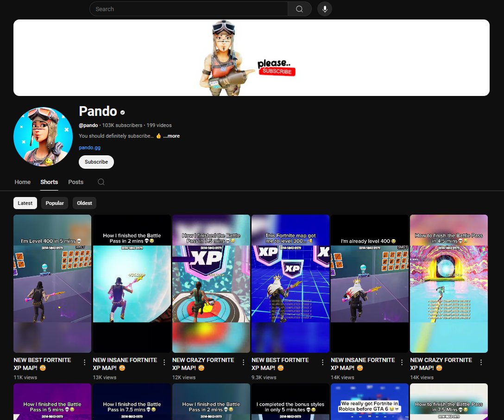Expand channel description with ...more
Screen dimensions: 504x420
171,136
